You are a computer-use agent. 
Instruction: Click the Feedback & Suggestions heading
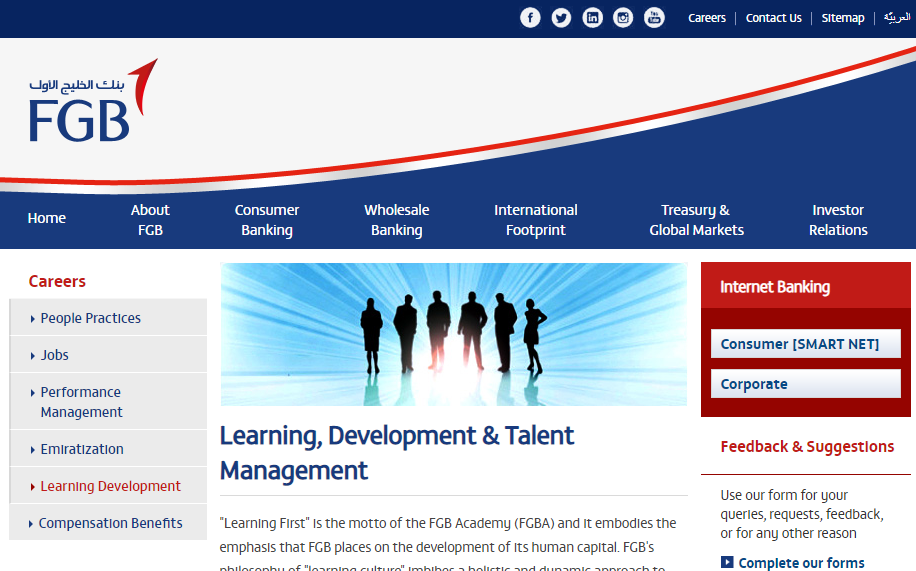pos(807,447)
